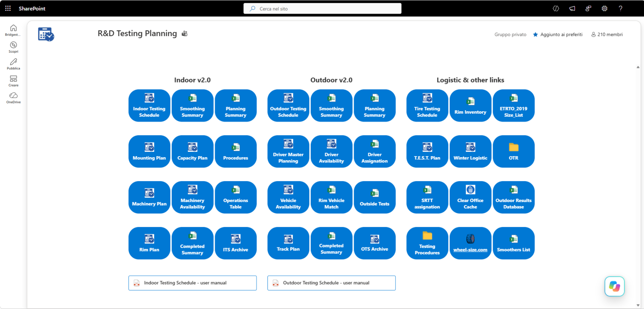Open the wheel-size.com tile
The image size is (644, 309).
click(470, 243)
